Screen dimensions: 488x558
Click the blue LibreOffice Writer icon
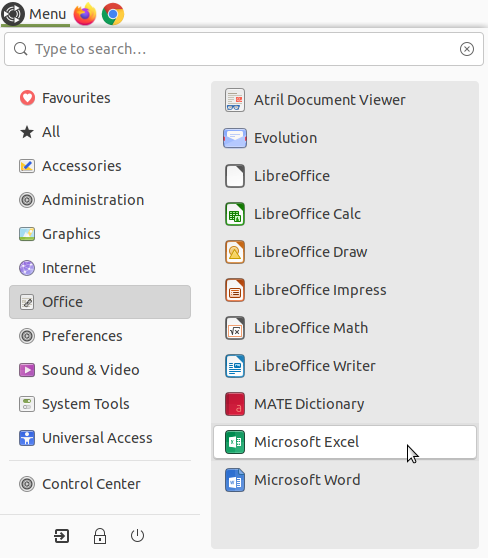(235, 366)
